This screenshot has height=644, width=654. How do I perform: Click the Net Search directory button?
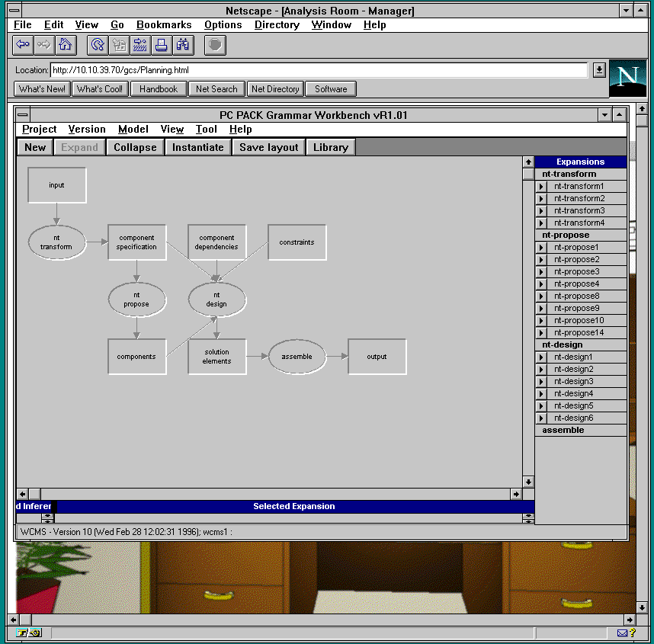(x=216, y=89)
